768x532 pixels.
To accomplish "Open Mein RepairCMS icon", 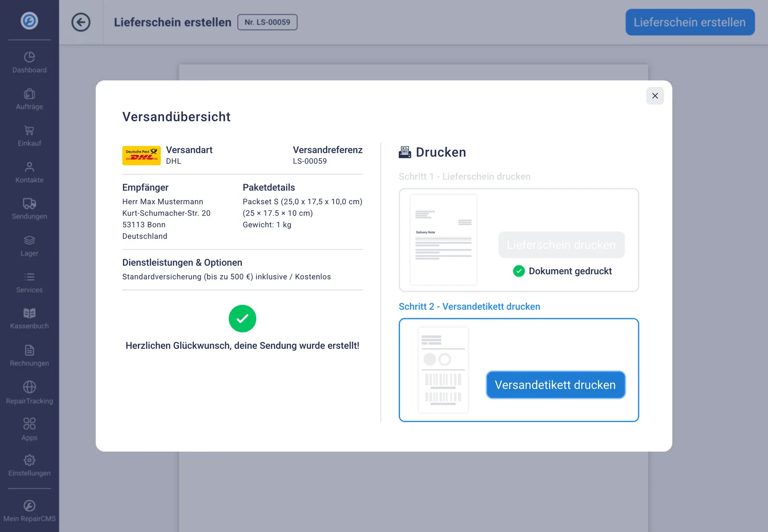I will click(29, 506).
